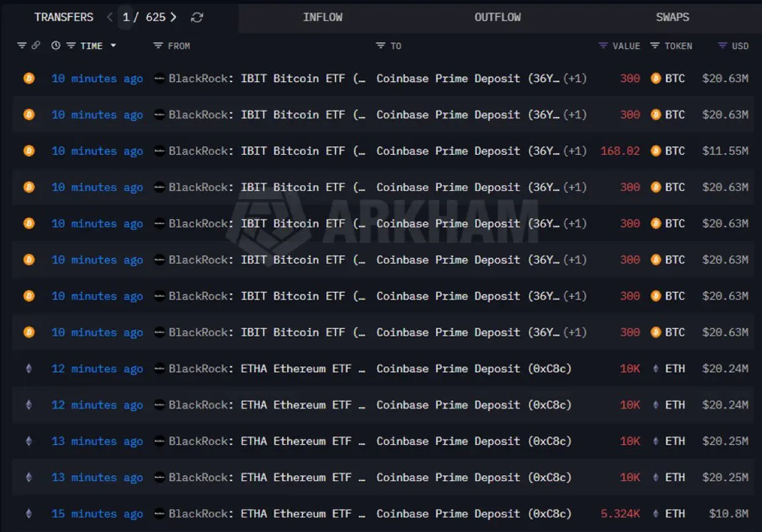
Task: Switch to the OUTFLOW tab
Action: click(497, 17)
